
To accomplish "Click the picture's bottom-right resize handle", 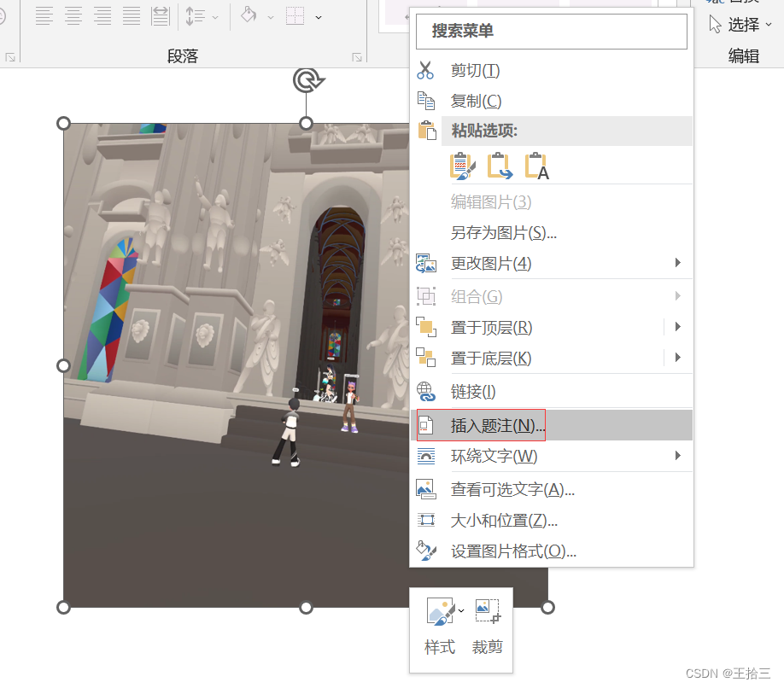I will (x=548, y=608).
